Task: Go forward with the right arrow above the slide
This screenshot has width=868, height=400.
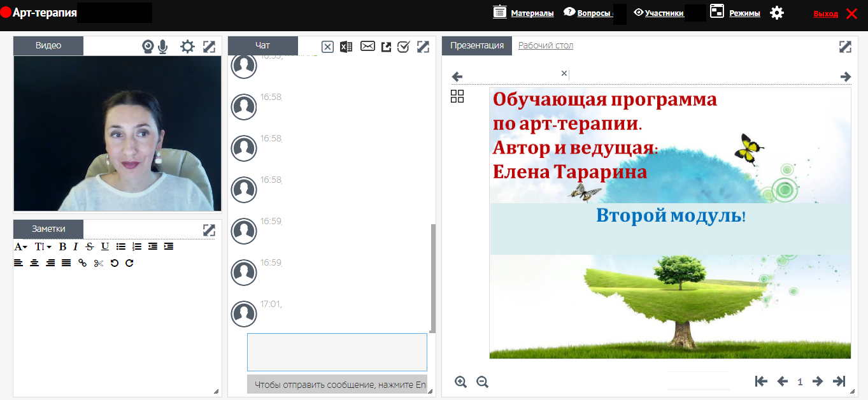Action: (x=846, y=77)
